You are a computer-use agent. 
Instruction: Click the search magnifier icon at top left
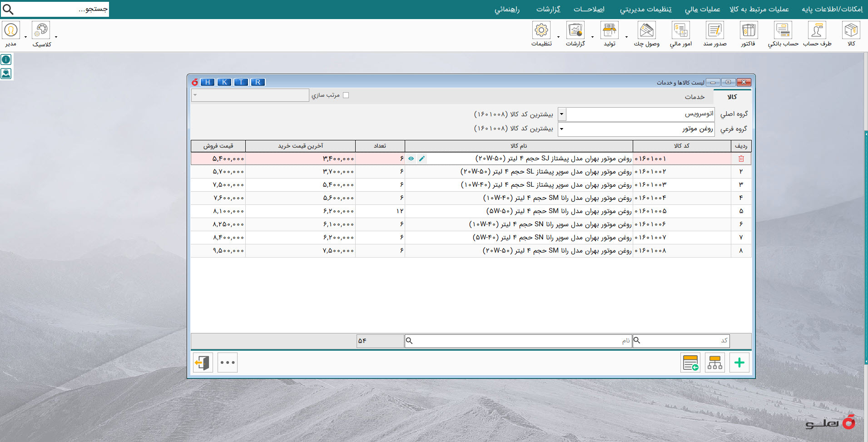(x=8, y=9)
